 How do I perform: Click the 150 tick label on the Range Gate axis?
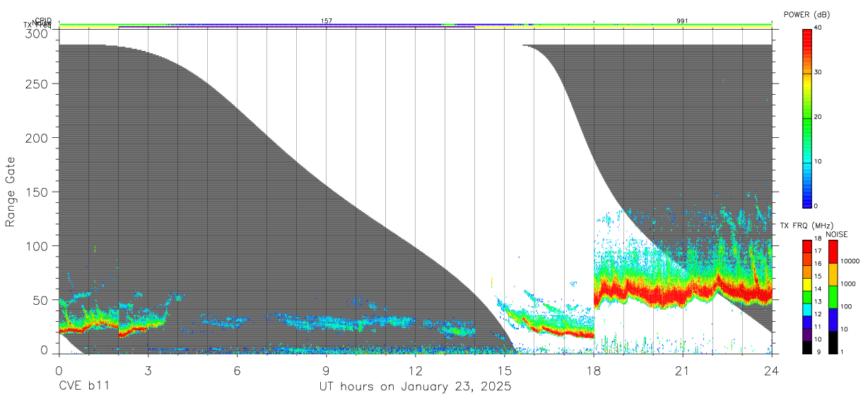click(37, 192)
